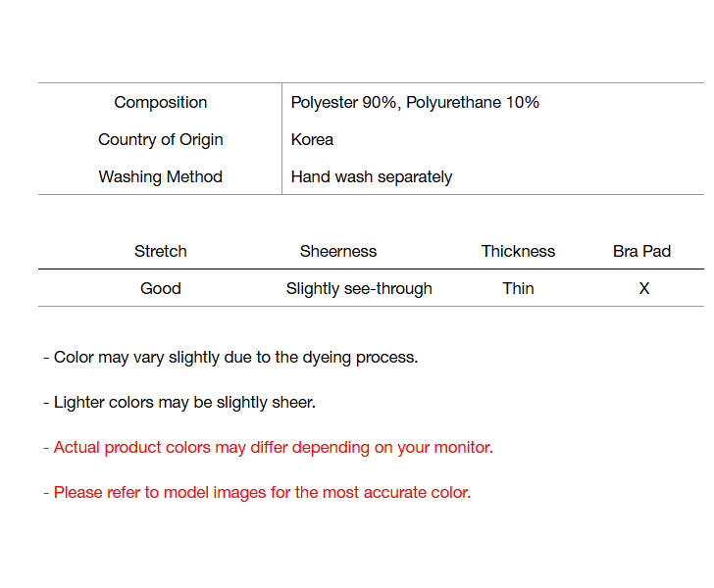Click the red monitor color warning
714x588 pixels.
[268, 447]
